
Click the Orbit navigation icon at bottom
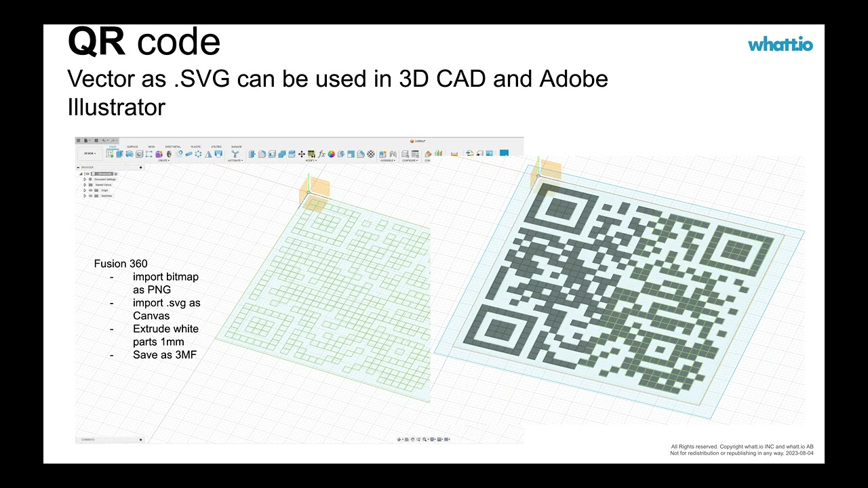400,439
